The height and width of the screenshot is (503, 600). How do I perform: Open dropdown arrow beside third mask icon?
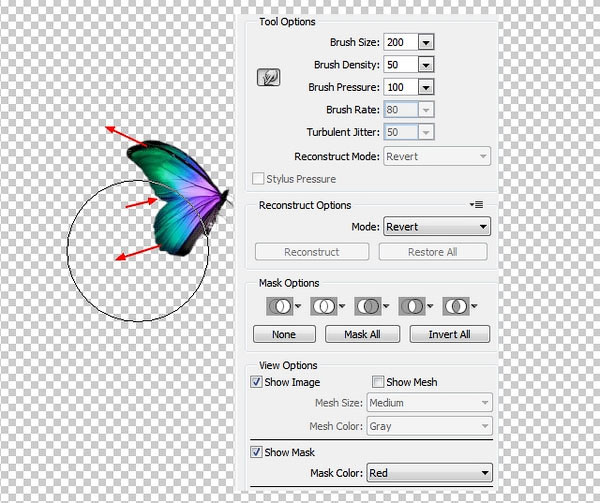click(x=386, y=306)
